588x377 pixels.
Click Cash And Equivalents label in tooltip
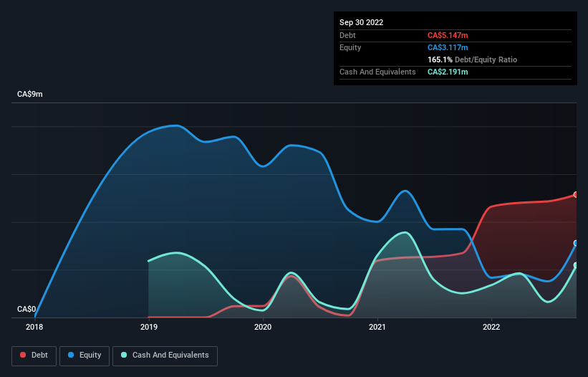(x=377, y=72)
